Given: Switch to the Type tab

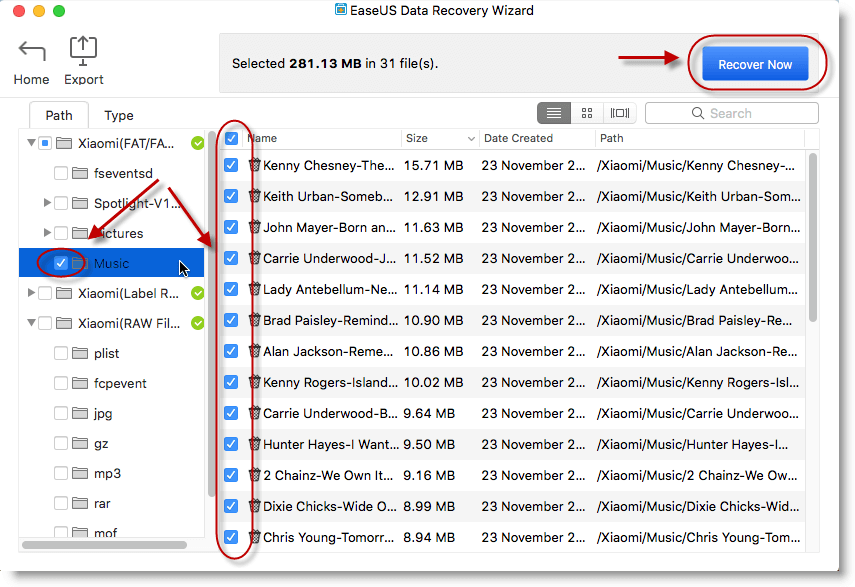Looking at the screenshot, I should [119, 115].
